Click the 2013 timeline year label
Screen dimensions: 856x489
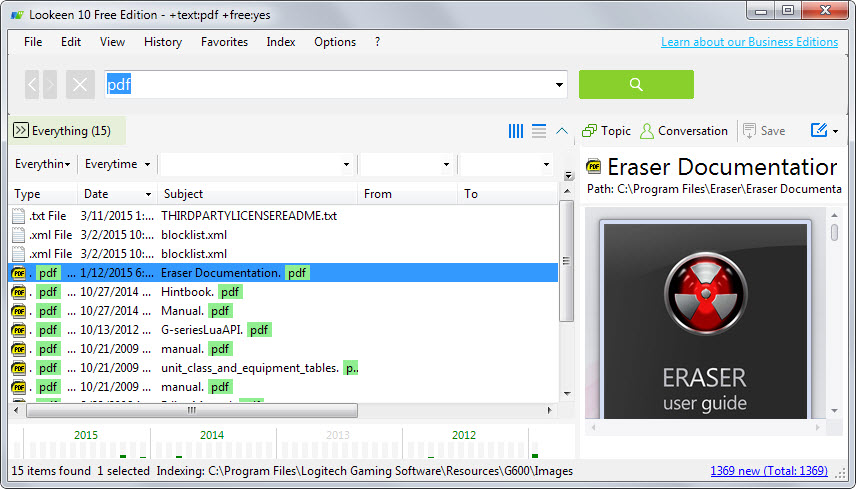[x=338, y=435]
